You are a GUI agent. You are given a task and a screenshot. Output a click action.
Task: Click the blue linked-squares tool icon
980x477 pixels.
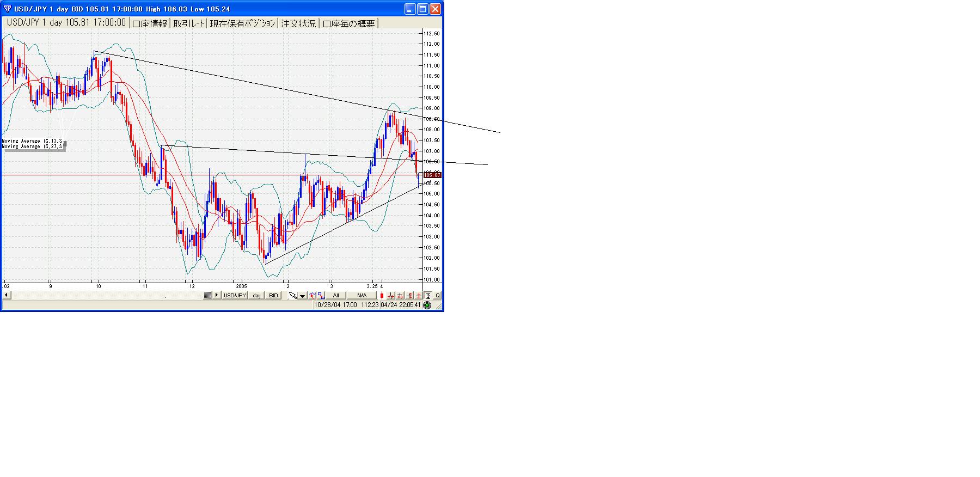pos(321,296)
